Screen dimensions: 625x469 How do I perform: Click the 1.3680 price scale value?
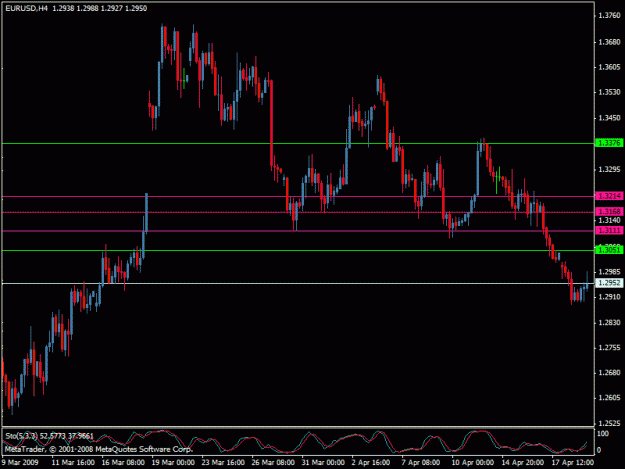[x=609, y=42]
